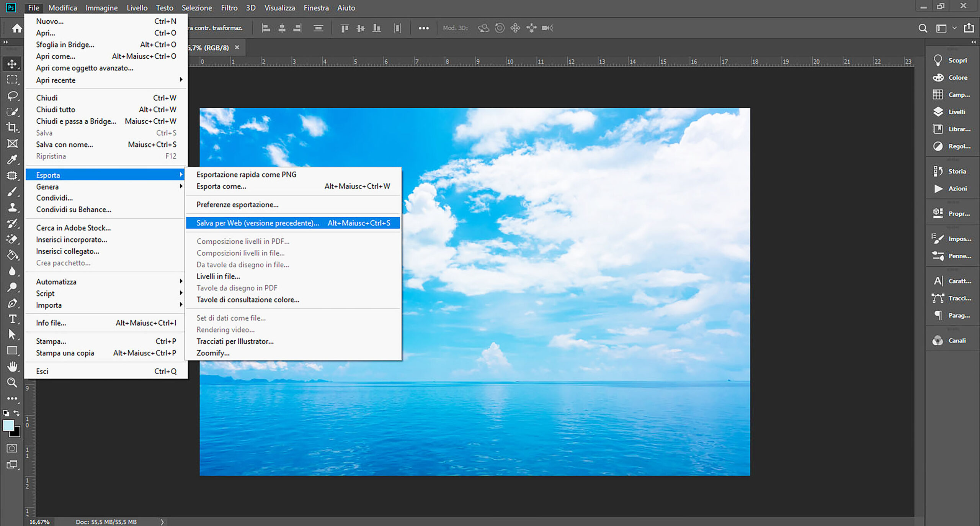Image resolution: width=980 pixels, height=526 pixels.
Task: Select the Zoom tool in toolbar
Action: pos(12,382)
